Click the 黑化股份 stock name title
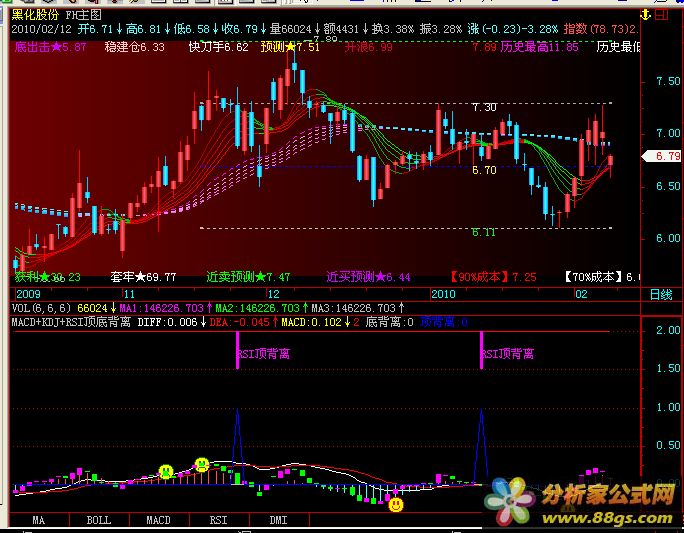684x533 pixels. coord(37,16)
